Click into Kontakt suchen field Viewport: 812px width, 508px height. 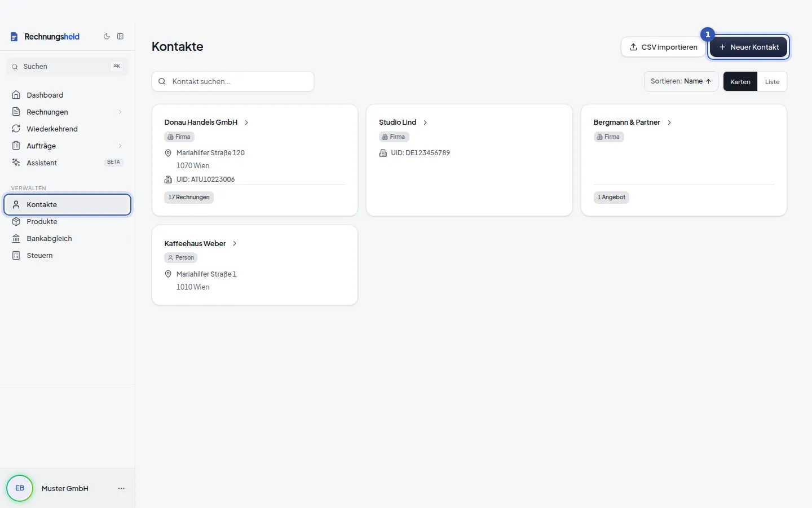click(x=233, y=81)
